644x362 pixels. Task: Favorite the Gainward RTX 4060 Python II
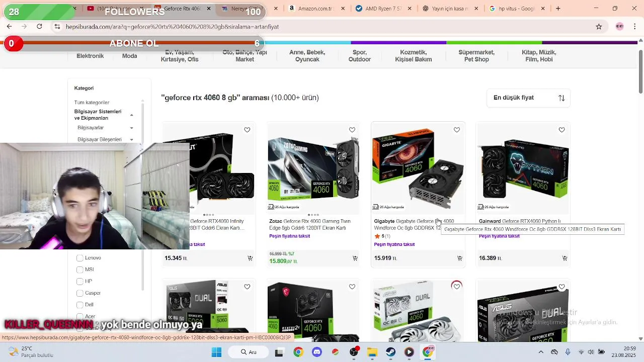click(561, 130)
